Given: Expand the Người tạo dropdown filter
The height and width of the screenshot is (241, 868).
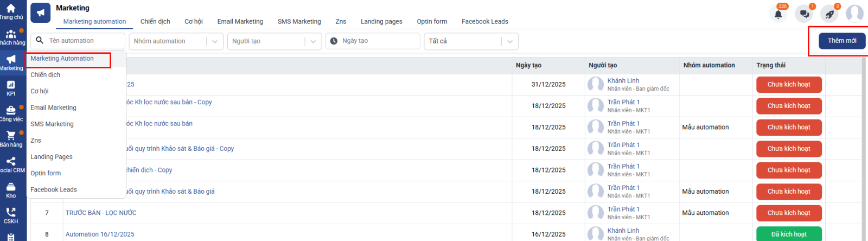Looking at the screenshot, I should coord(313,41).
